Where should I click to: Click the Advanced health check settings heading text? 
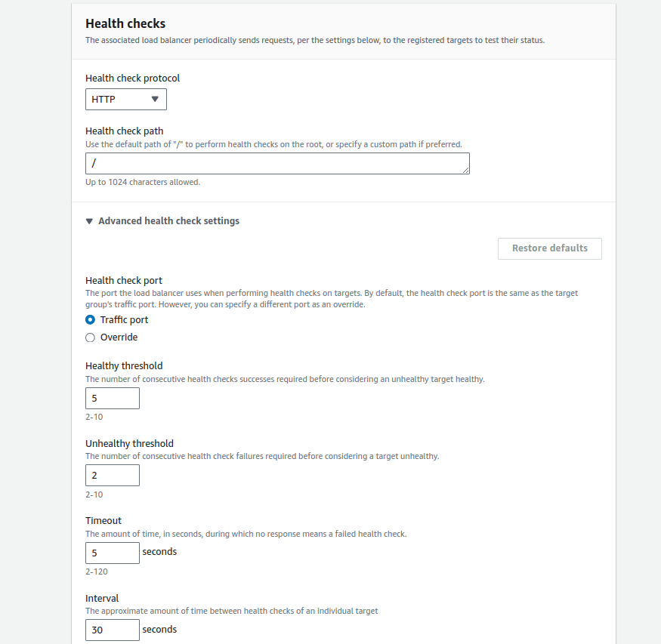168,221
